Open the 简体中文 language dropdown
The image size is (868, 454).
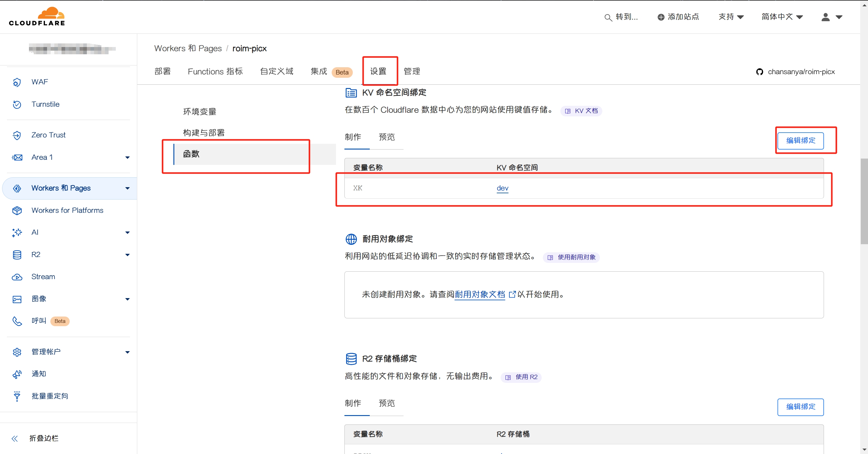coord(782,17)
